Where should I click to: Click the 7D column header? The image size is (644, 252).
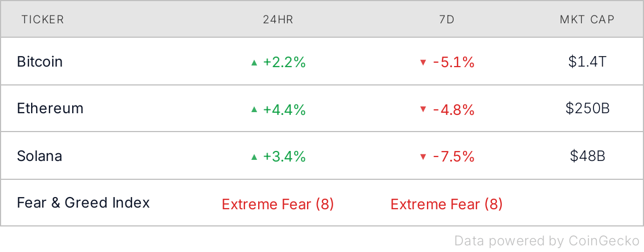pos(446,20)
